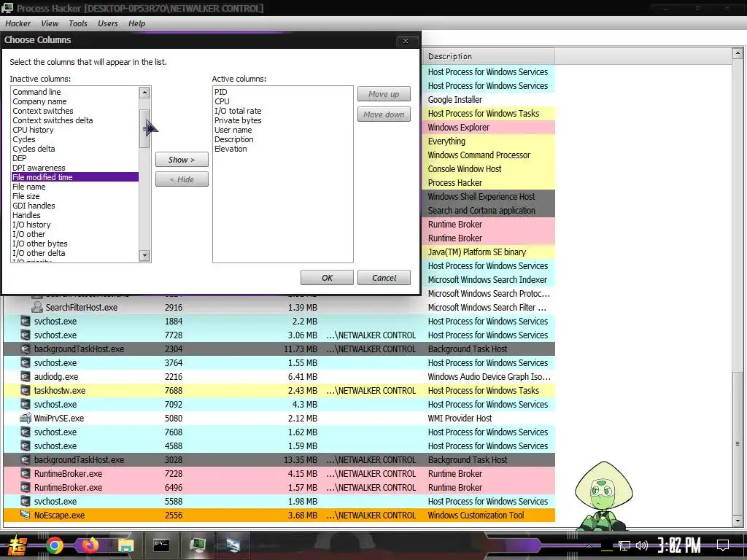Image resolution: width=747 pixels, height=560 pixels.
Task: Open the Tools menu
Action: 77,23
